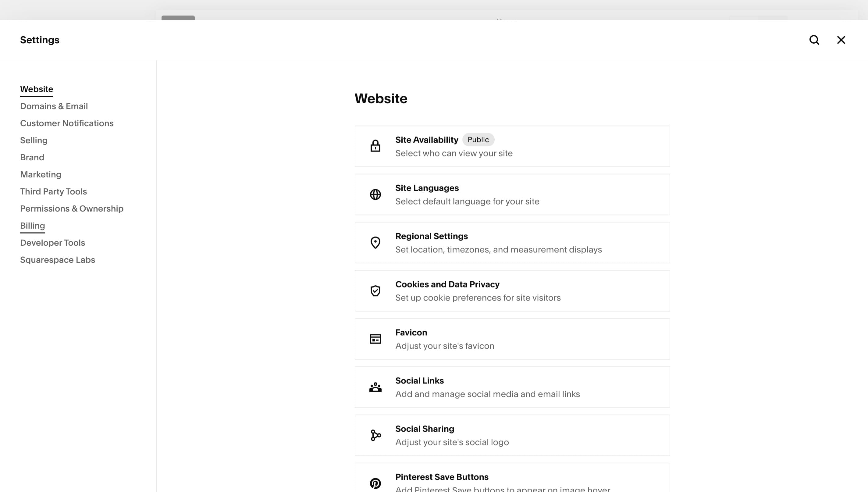This screenshot has width=868, height=492.
Task: Click the people icon for Social Links
Action: tap(375, 387)
